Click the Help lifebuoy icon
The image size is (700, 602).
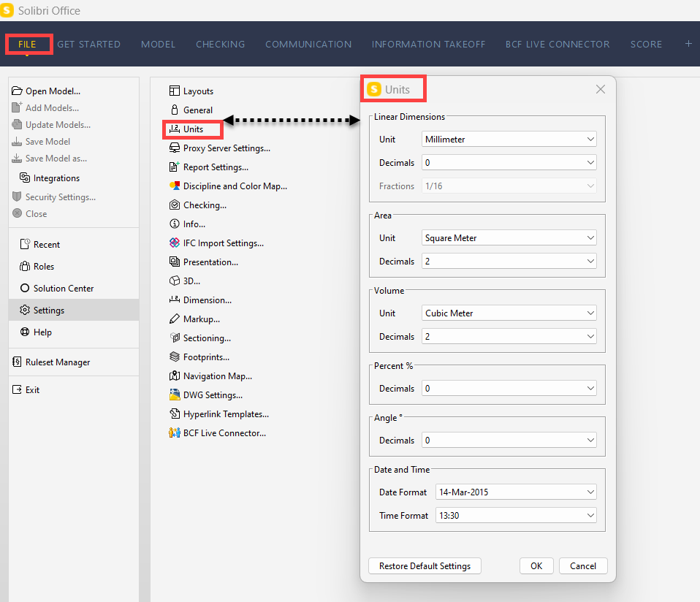25,332
